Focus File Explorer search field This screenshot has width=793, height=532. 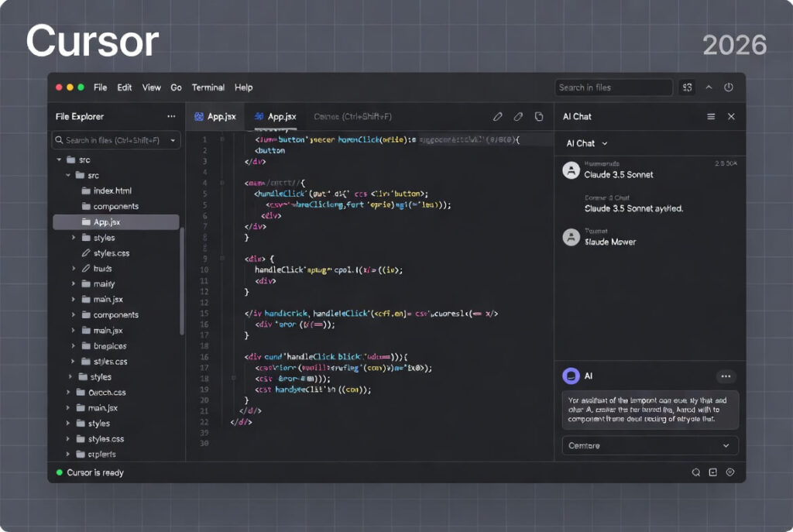click(116, 140)
